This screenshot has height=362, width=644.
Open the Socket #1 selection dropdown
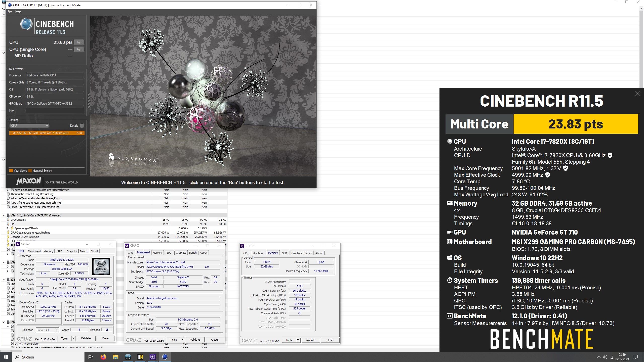(47, 330)
